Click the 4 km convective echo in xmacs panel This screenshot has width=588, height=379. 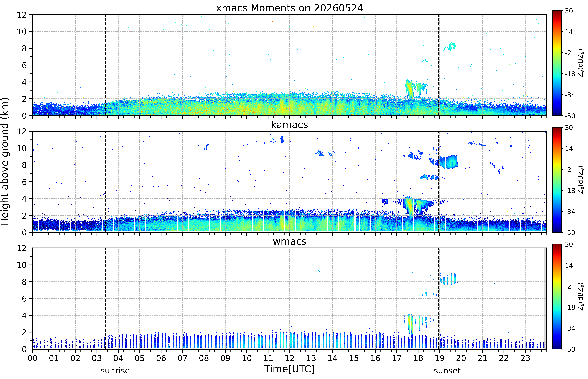(x=409, y=89)
